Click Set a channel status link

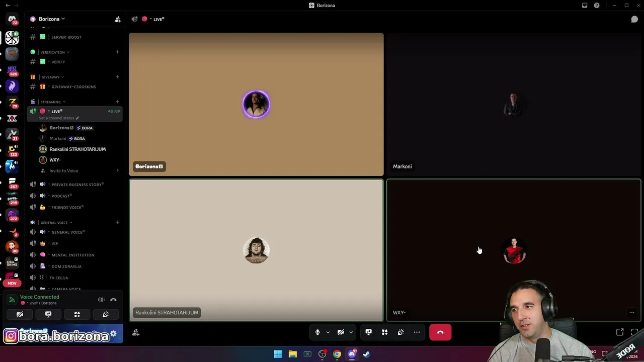click(57, 118)
